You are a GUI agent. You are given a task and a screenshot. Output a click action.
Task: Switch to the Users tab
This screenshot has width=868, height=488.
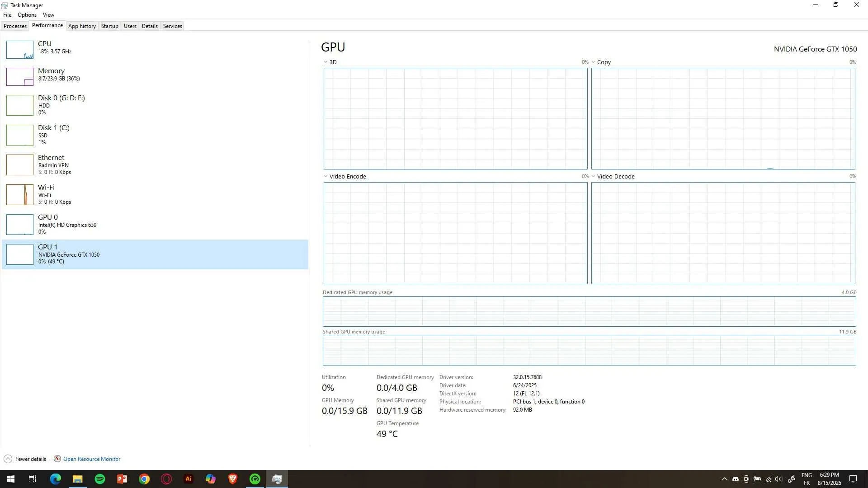pyautogui.click(x=130, y=26)
